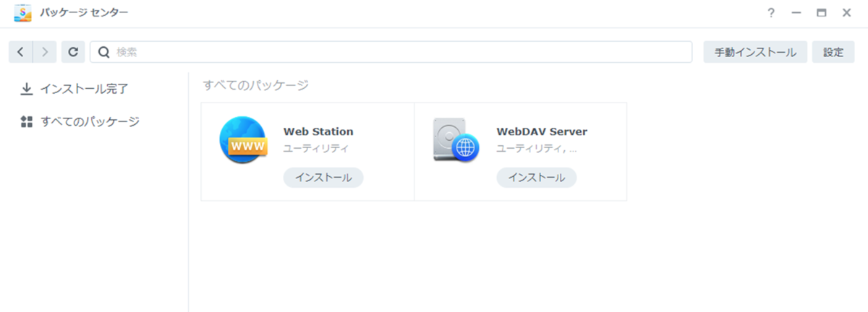Image resolution: width=868 pixels, height=312 pixels.
Task: Open the Web Station package icon
Action: tap(243, 140)
